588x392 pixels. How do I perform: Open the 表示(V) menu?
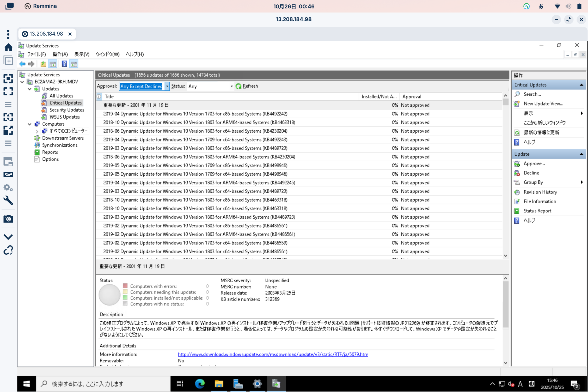(x=82, y=54)
